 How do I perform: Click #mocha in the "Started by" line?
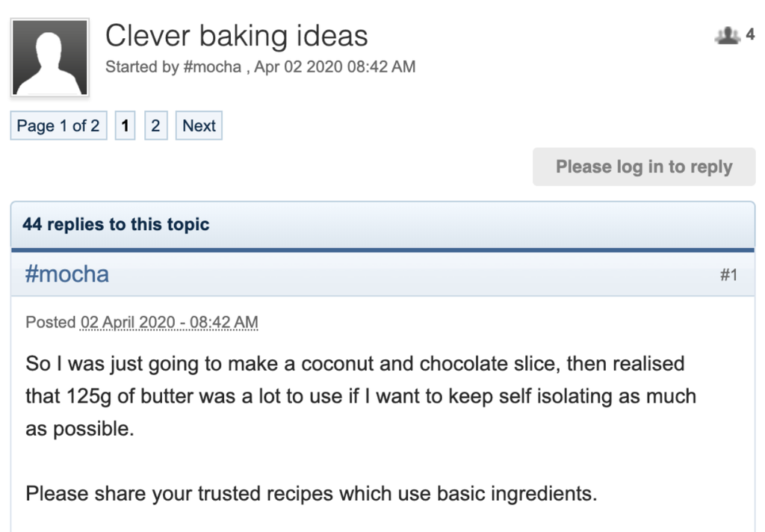click(211, 66)
